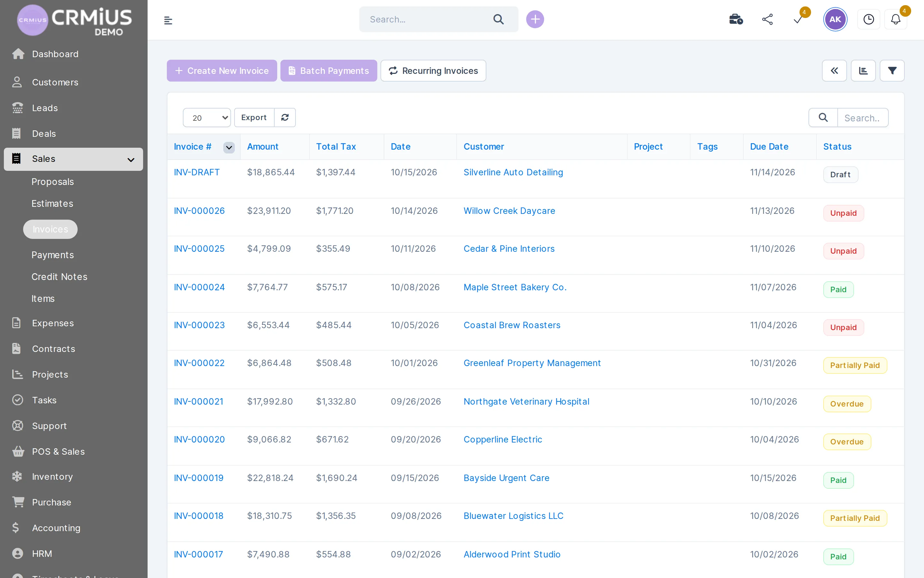Click the Batch Payments button

click(328, 71)
